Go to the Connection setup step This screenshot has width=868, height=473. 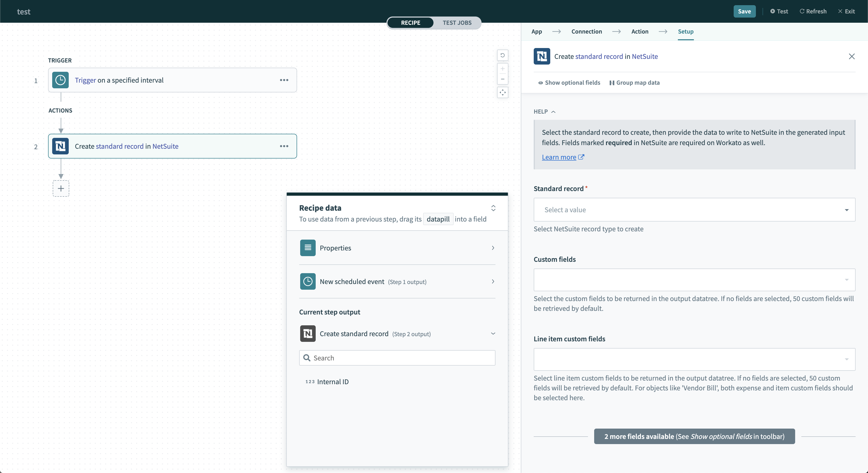(586, 31)
